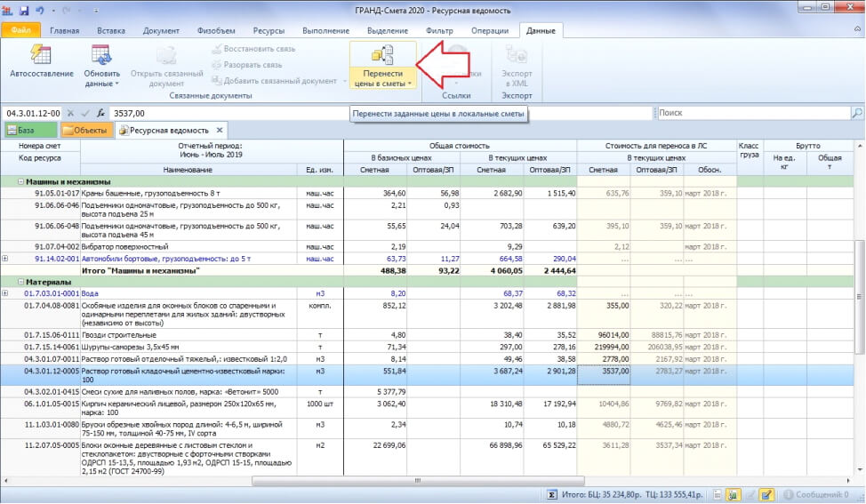Click the horizontal scrollbar thumb
The width and height of the screenshot is (866, 504).
coord(418,481)
